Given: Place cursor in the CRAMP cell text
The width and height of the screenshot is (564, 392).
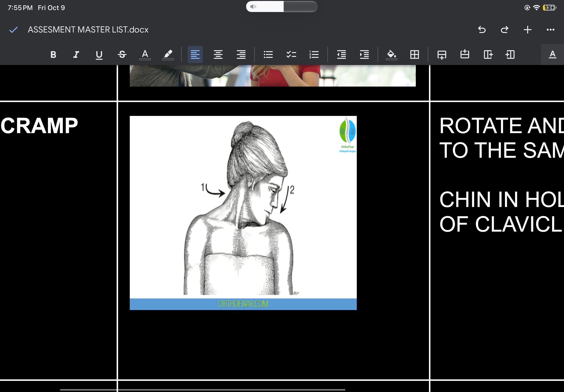Looking at the screenshot, I should pos(39,126).
